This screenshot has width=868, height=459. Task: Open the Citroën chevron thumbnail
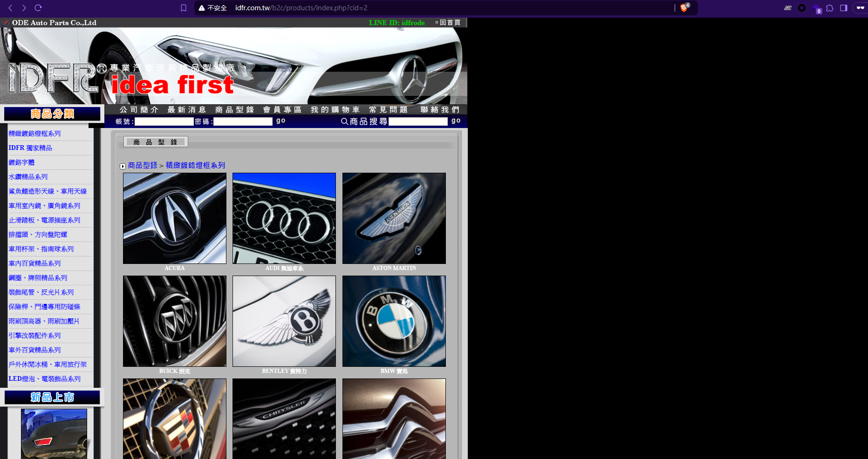click(394, 418)
